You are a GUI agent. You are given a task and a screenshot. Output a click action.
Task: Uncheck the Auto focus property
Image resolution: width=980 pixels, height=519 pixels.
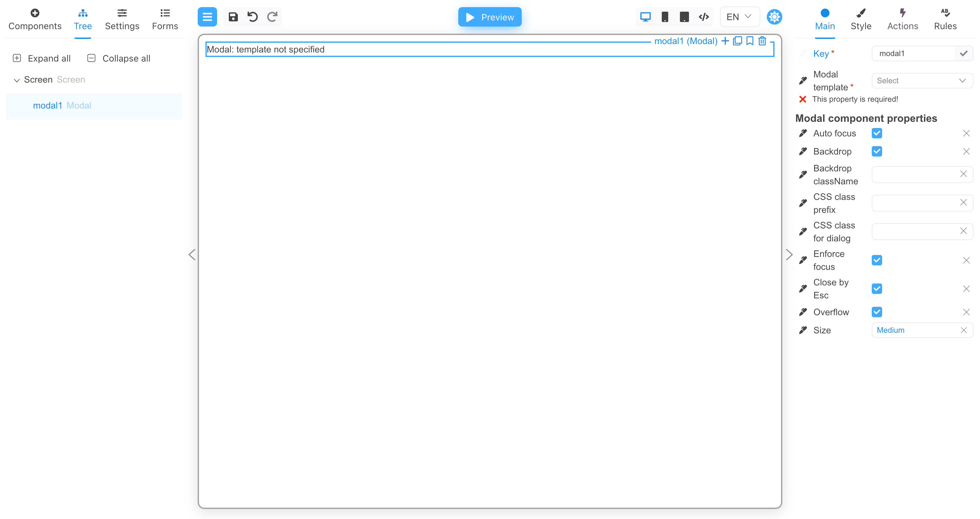click(877, 133)
